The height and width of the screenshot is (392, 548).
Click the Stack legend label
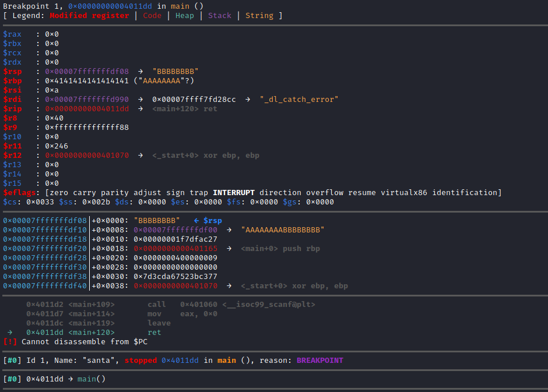point(219,15)
